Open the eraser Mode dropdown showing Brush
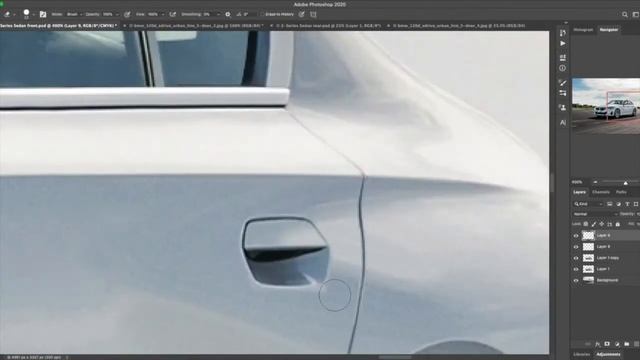640x360 pixels. click(x=74, y=14)
